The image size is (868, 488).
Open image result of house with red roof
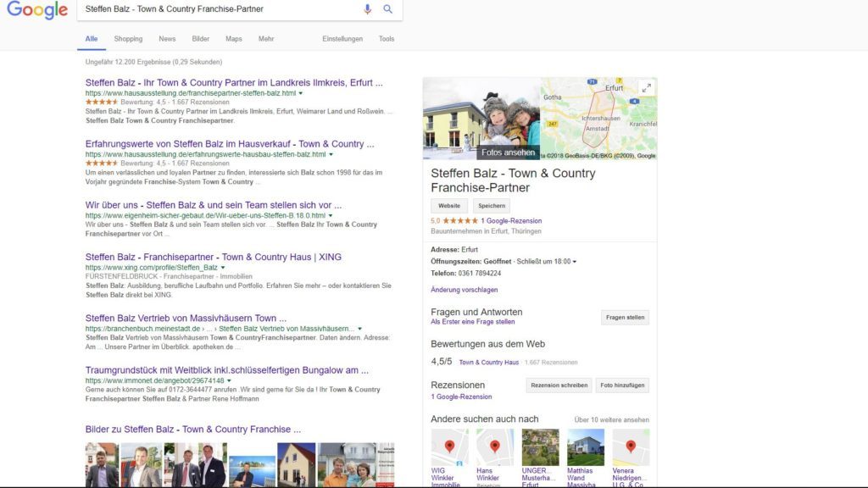pyautogui.click(x=296, y=465)
